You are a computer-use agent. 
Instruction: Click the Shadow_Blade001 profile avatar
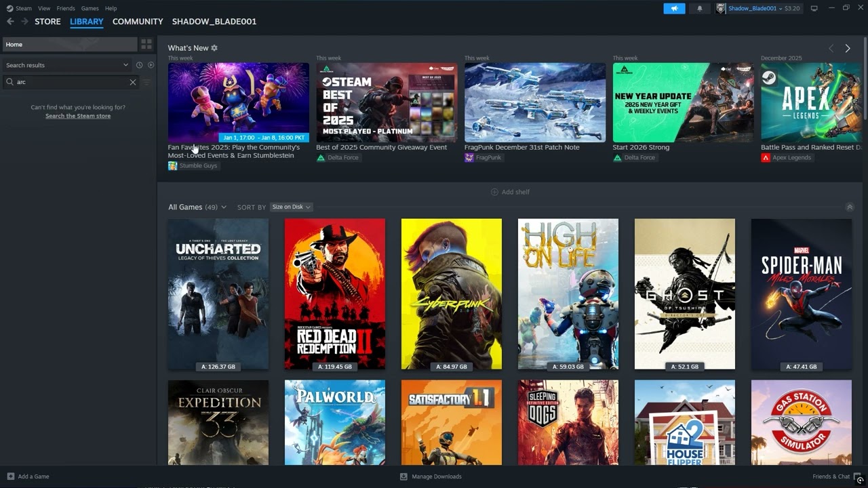click(x=721, y=8)
